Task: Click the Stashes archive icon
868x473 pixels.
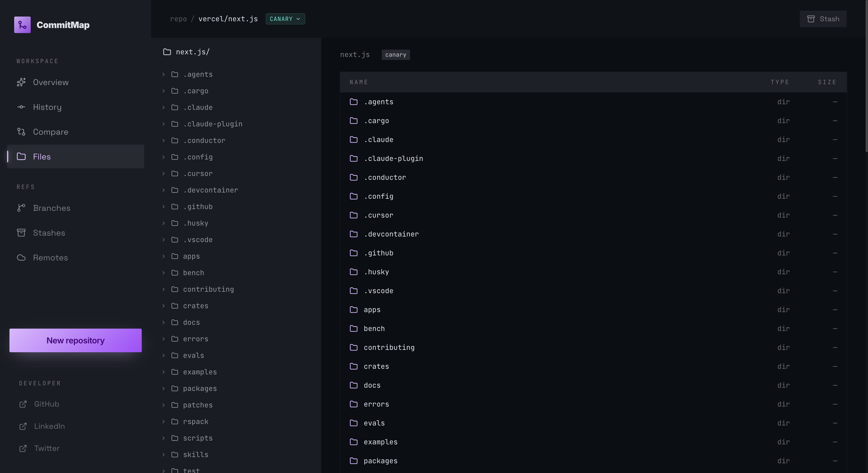Action: pos(21,233)
